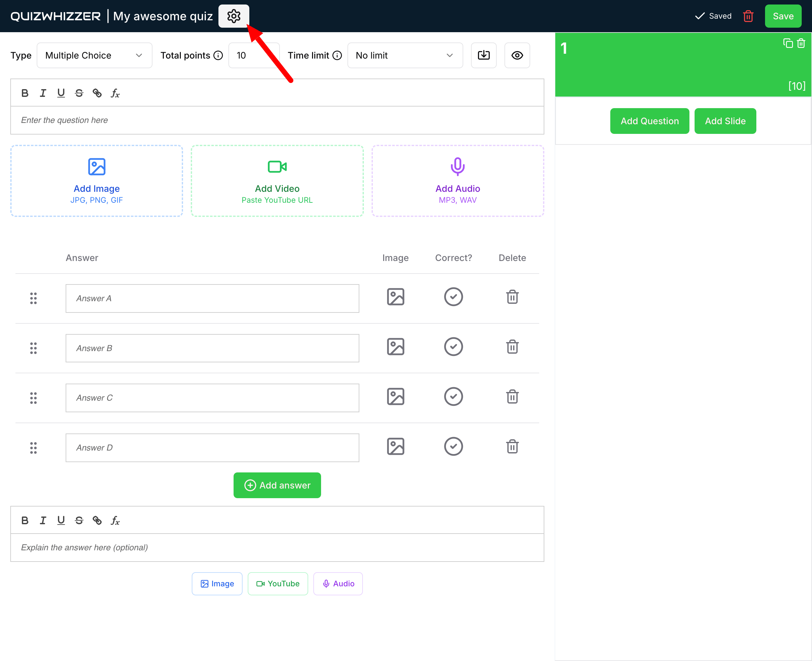
Task: Insert formula in question editor toolbar
Action: click(x=115, y=93)
